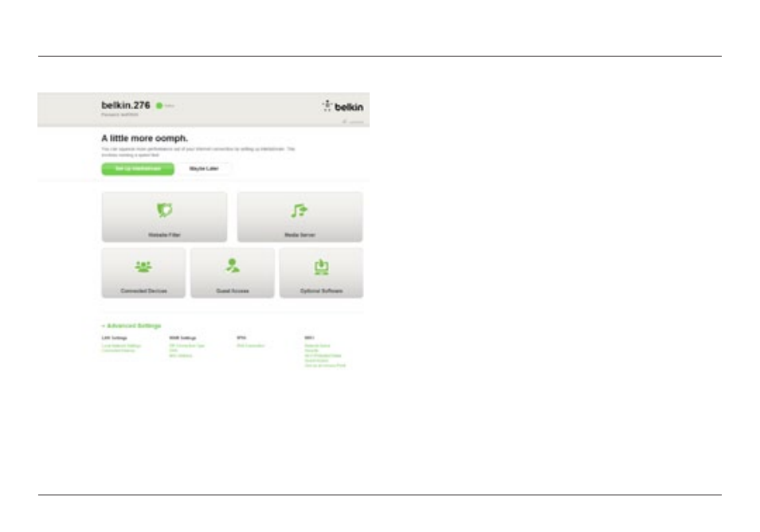This screenshot has height=532, width=760.
Task: Open Local Network Settings link
Action: coord(121,346)
